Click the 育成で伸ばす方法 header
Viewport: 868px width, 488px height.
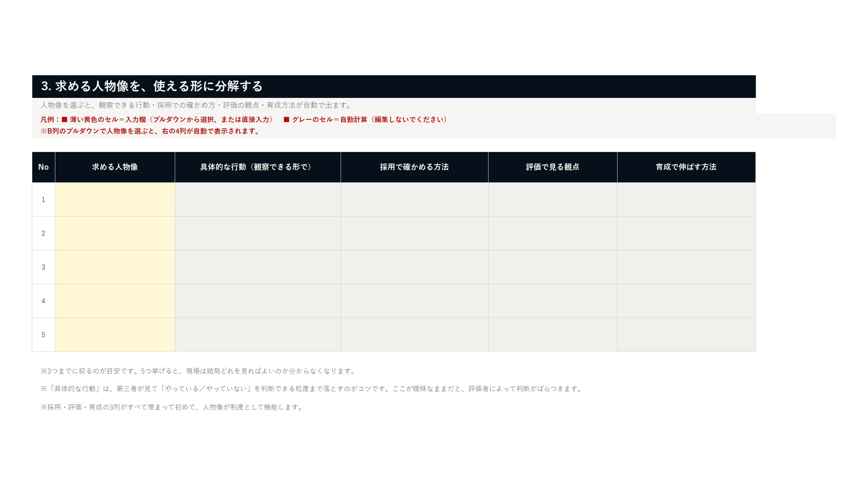pyautogui.click(x=686, y=167)
